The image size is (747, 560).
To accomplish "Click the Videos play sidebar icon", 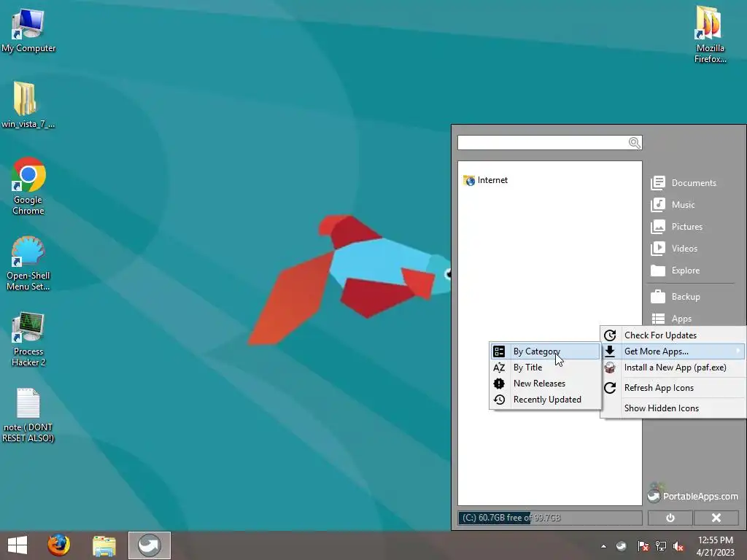I will [x=658, y=249].
